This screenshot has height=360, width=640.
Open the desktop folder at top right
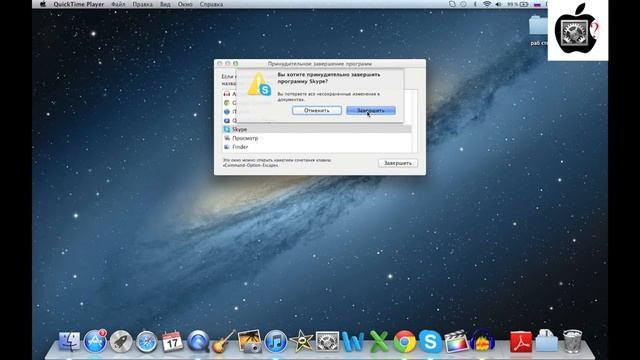coord(539,26)
